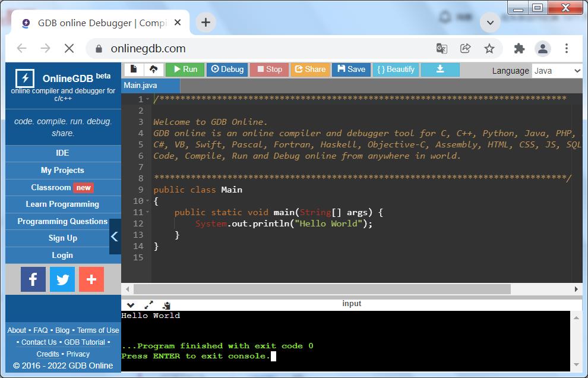Click the Twitter bird icon
This screenshot has width=588, height=378.
(x=62, y=279)
